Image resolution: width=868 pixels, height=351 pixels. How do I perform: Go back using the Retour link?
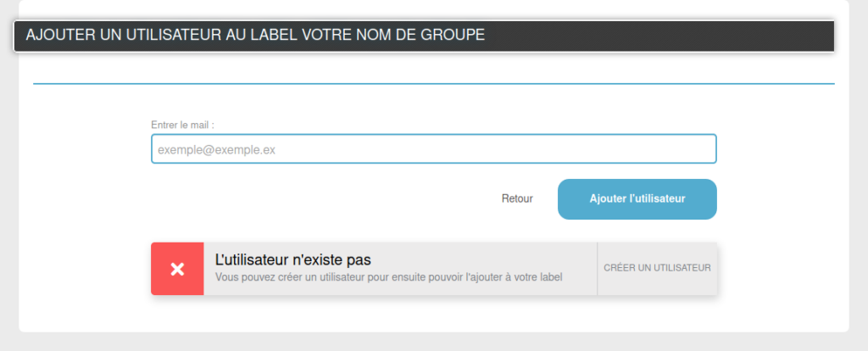click(x=517, y=198)
